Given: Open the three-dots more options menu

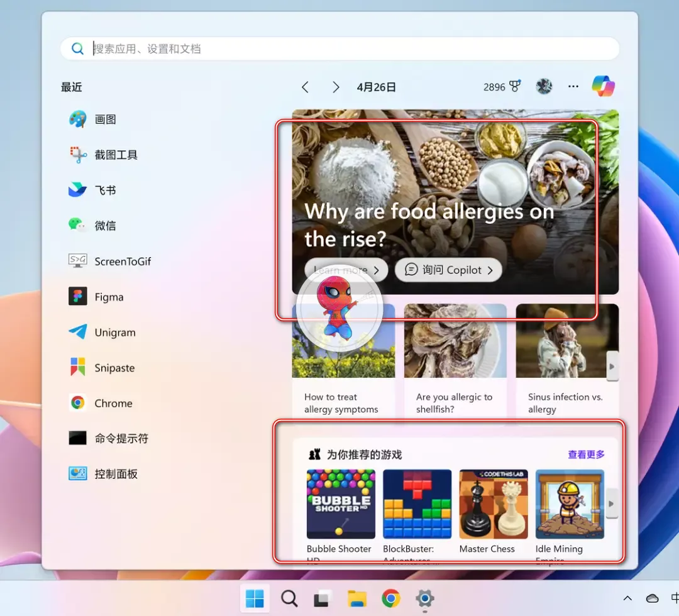Looking at the screenshot, I should click(x=573, y=87).
